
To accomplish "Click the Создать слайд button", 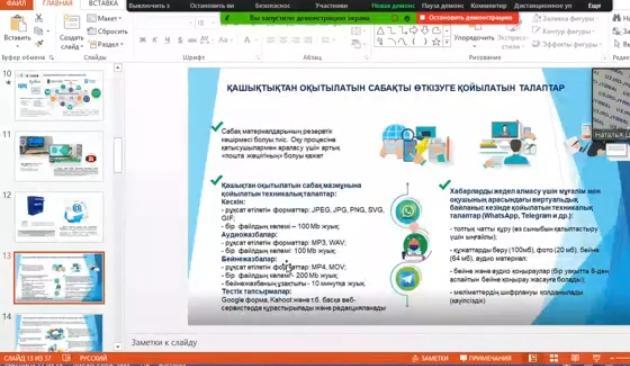I will coord(72,31).
